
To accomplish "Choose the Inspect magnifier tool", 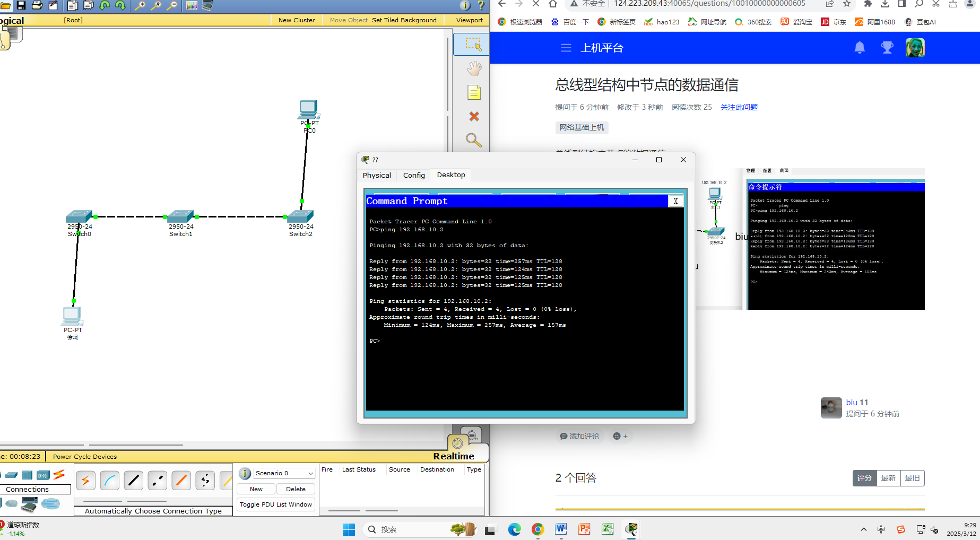I will [x=474, y=140].
